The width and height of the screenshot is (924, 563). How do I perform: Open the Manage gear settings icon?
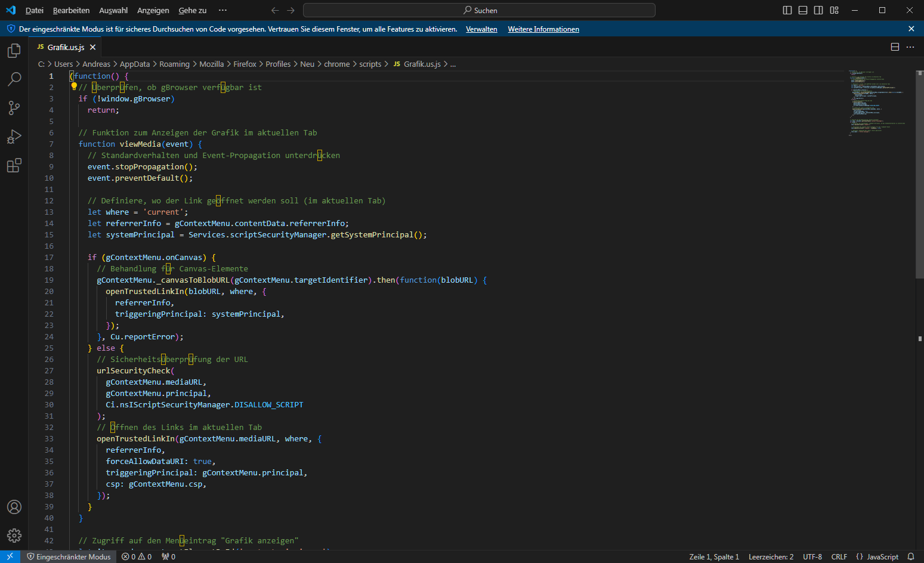click(x=14, y=536)
